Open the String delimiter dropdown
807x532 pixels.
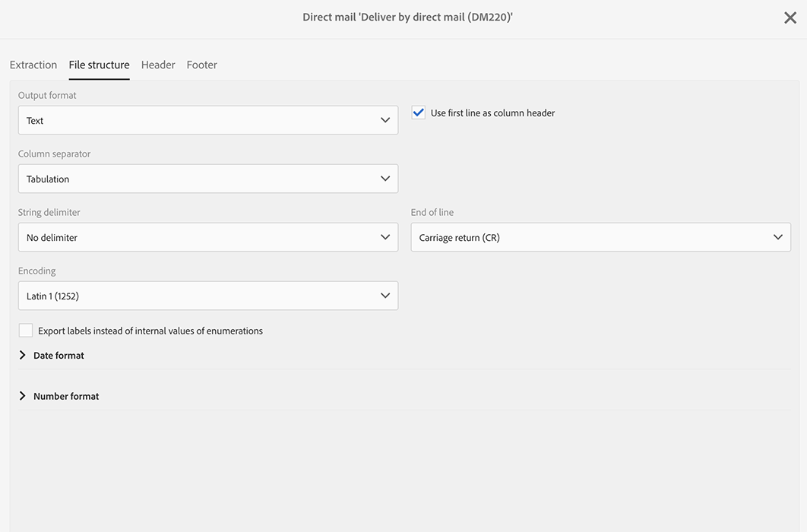pos(198,238)
